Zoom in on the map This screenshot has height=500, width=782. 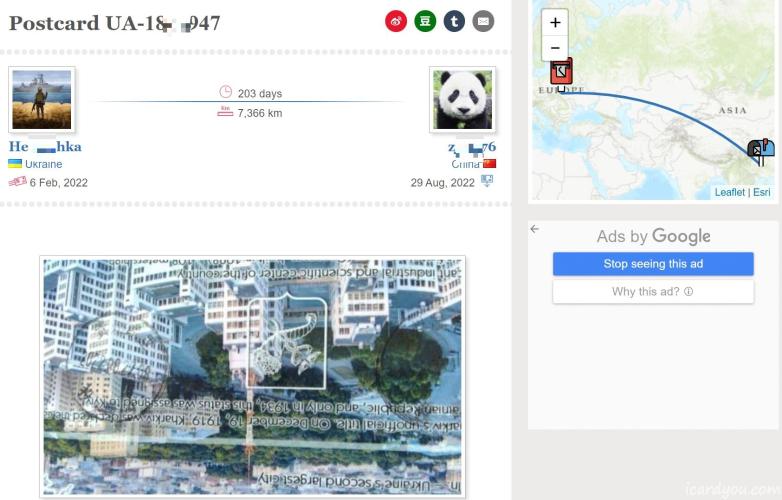click(555, 22)
